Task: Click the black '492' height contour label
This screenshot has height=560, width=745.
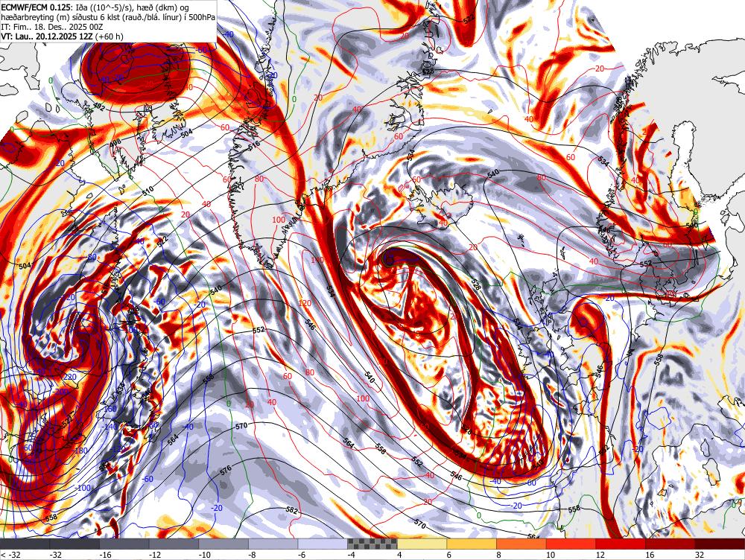Action: (98, 107)
